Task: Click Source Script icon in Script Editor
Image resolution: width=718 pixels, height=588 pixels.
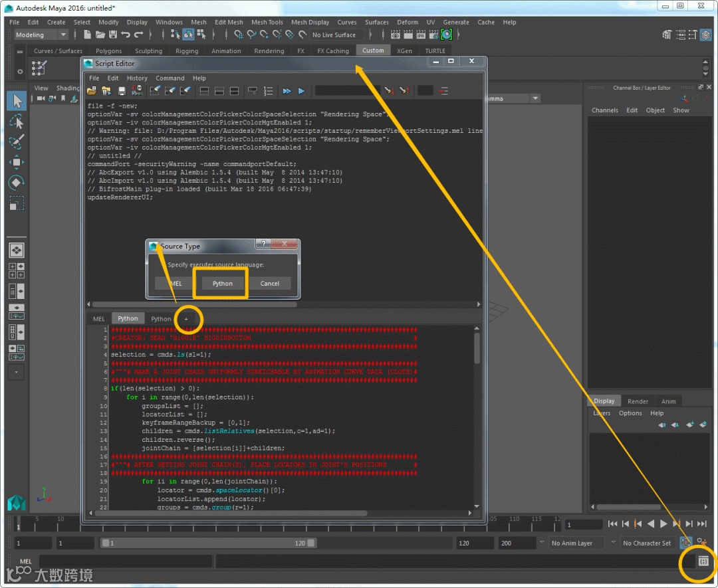Action: point(106,91)
